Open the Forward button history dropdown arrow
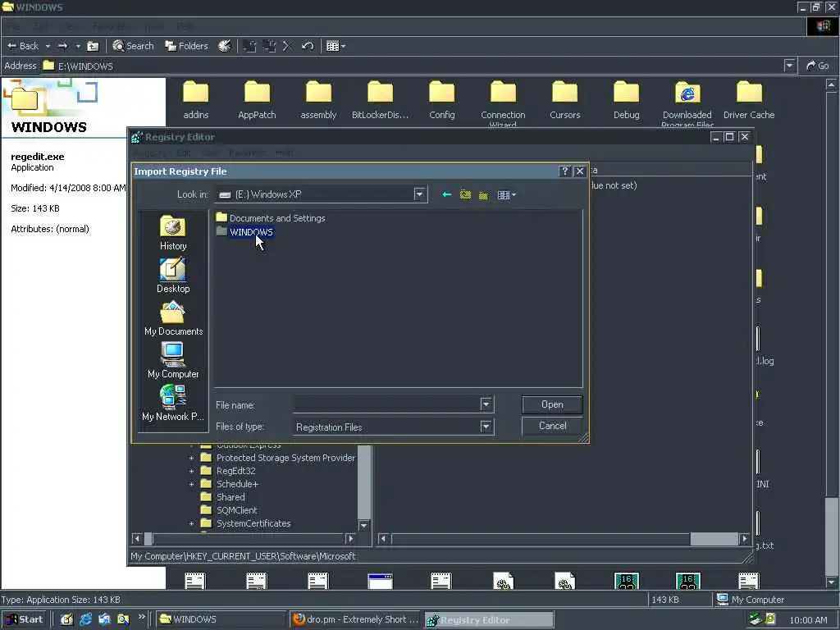 click(x=78, y=46)
